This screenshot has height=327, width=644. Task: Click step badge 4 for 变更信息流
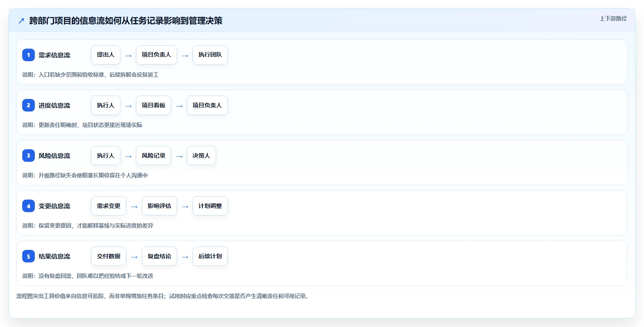29,206
